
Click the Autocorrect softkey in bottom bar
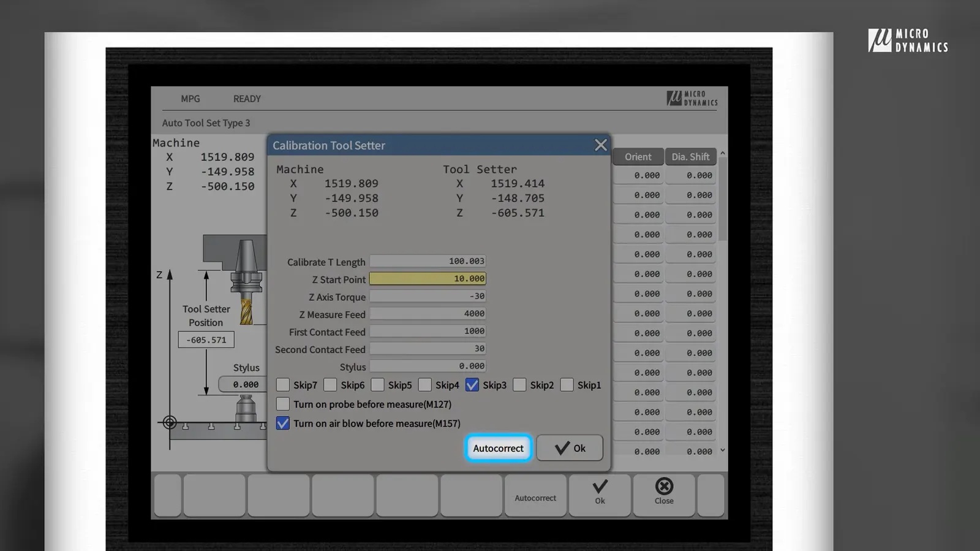(x=535, y=495)
